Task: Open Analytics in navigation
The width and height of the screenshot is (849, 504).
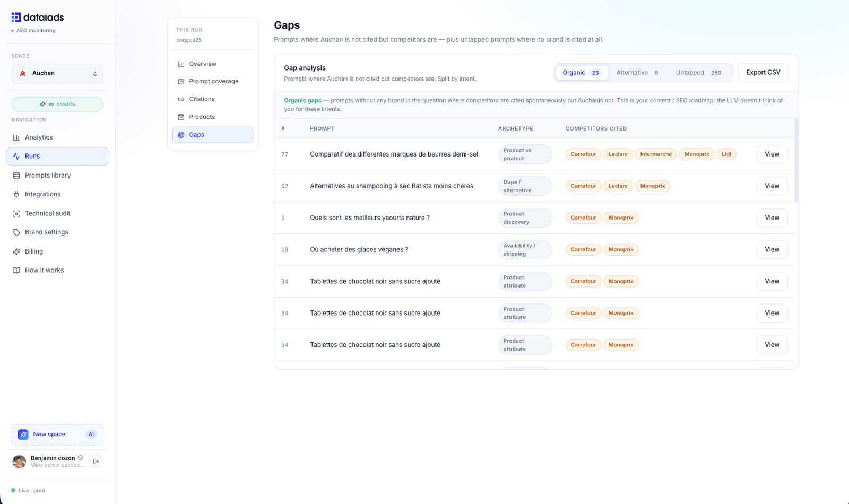Action: pyautogui.click(x=57, y=137)
